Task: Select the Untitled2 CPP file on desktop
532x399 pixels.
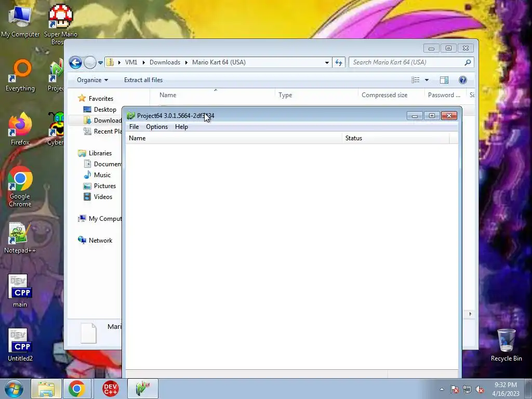Action: [20, 345]
